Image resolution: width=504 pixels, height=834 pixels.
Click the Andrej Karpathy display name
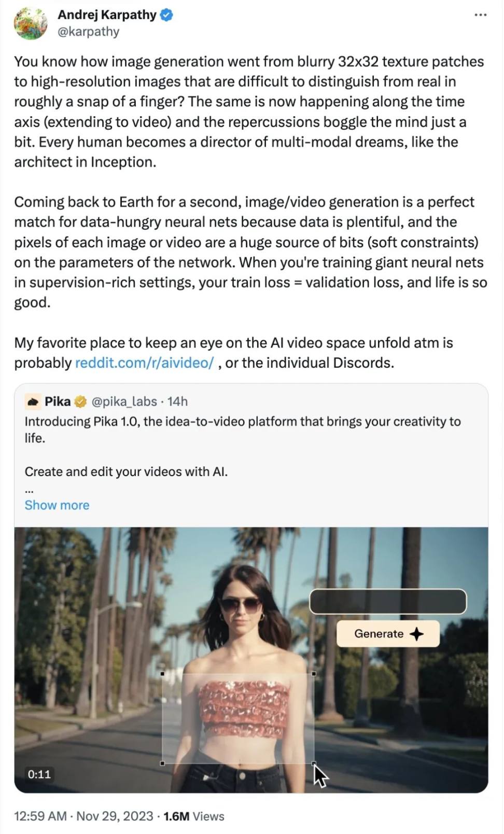click(x=107, y=15)
